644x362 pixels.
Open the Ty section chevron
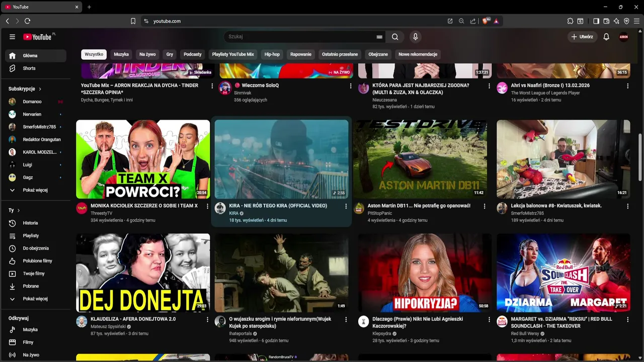tap(19, 211)
